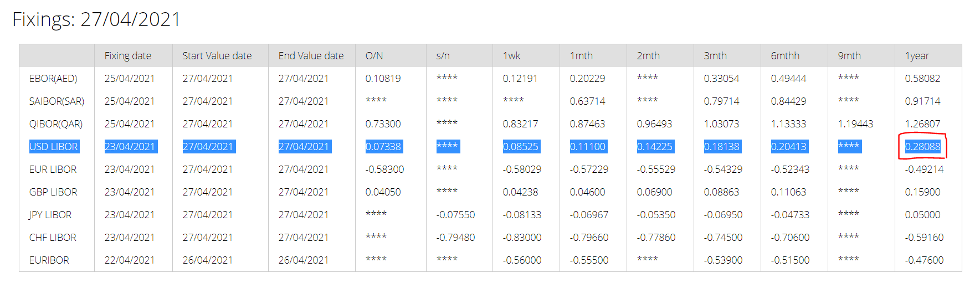980x283 pixels.
Task: Click QIBOR 9mth value 1.19443
Action: 855,124
